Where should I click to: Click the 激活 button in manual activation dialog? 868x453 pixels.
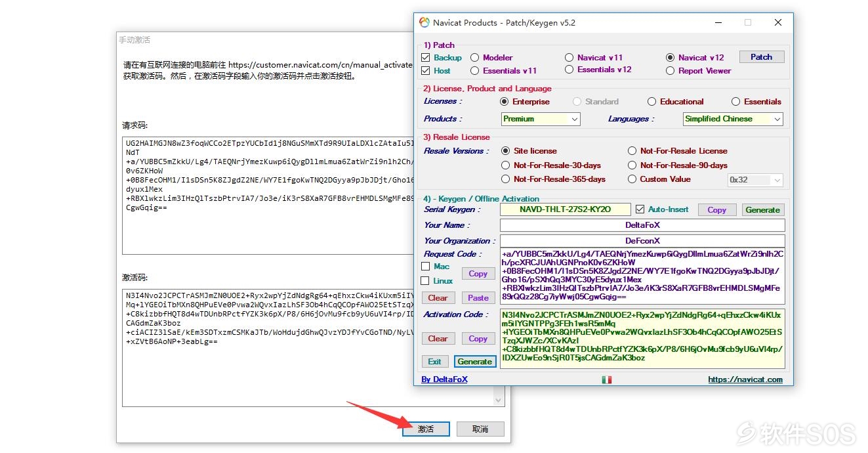coord(426,429)
